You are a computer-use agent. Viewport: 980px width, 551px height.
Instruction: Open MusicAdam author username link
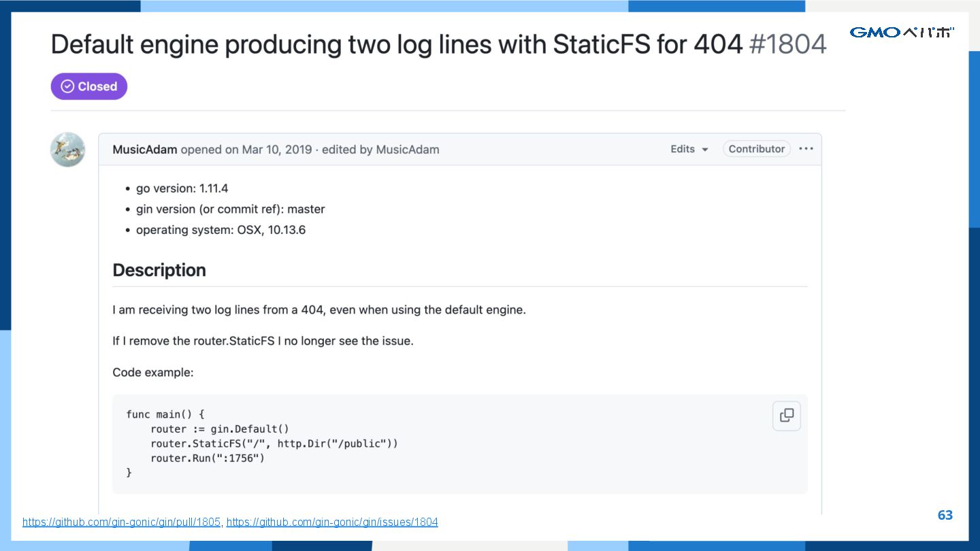(x=144, y=150)
